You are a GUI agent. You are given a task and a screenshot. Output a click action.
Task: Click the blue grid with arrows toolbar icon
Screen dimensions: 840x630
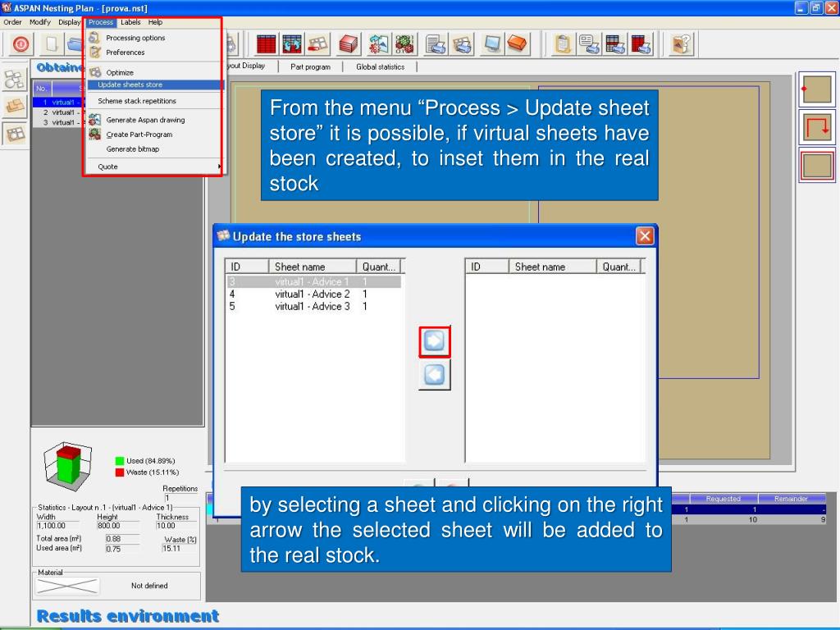(x=292, y=44)
